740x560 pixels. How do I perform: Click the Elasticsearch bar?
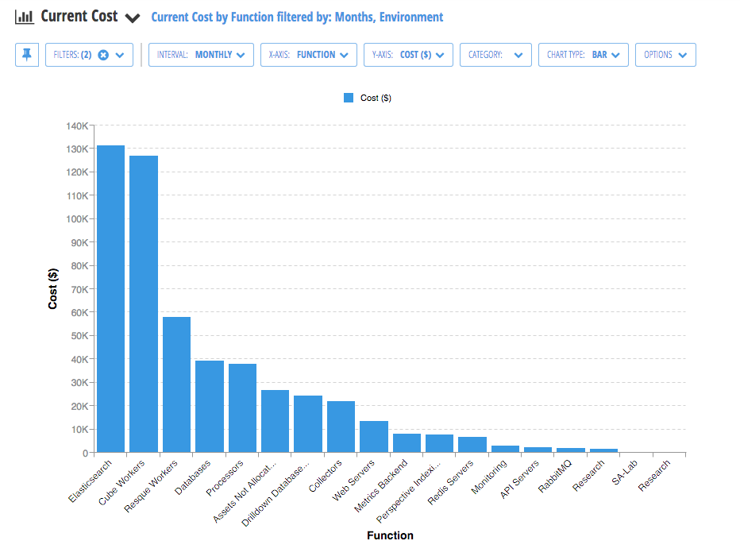coord(110,299)
